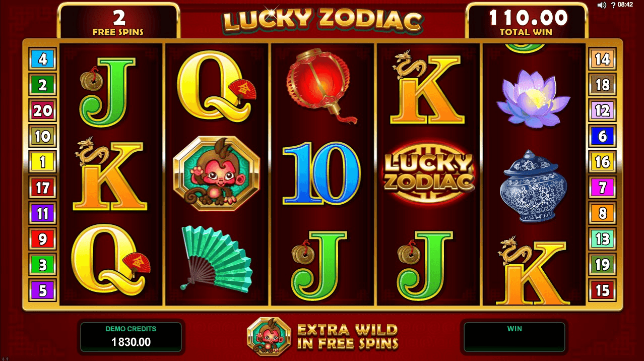Click the green folding fan symbol
Image resolution: width=644 pixels, height=361 pixels.
tap(216, 258)
